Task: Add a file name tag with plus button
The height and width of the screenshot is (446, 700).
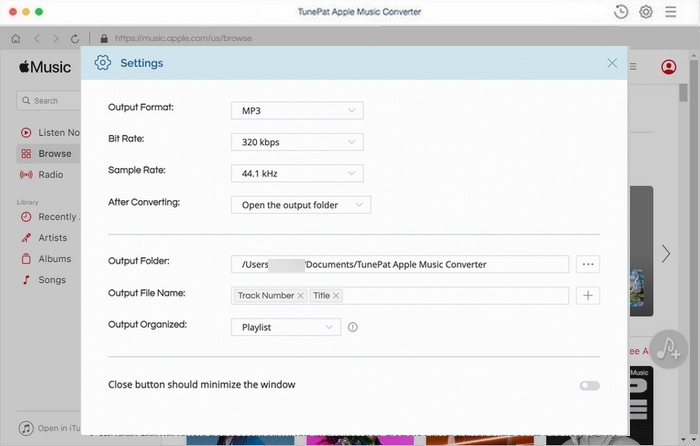Action: coord(588,296)
